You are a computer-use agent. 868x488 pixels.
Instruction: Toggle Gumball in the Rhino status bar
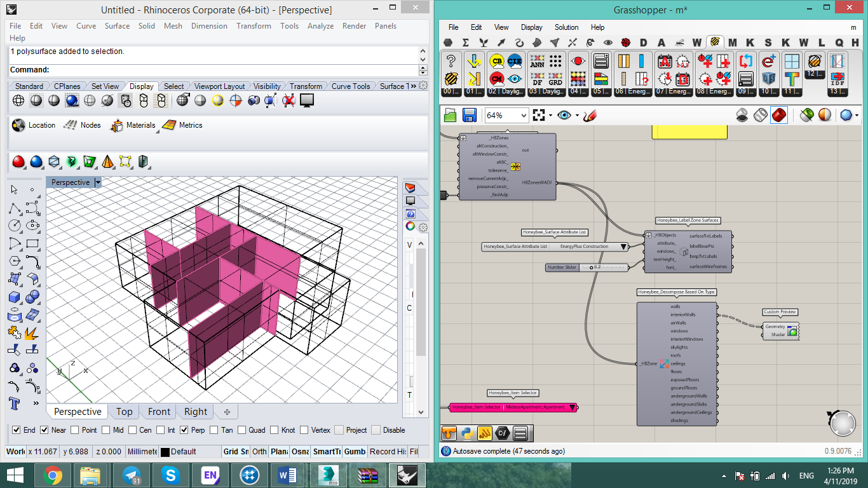pyautogui.click(x=355, y=452)
